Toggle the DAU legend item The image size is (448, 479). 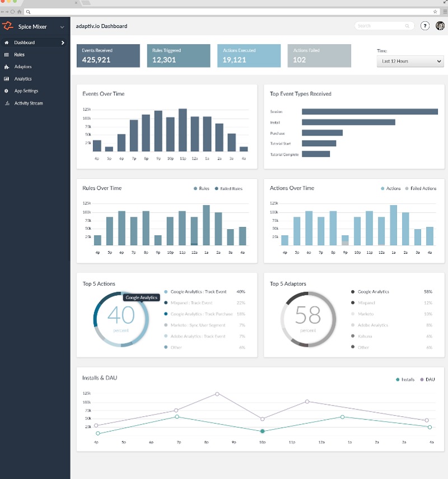(427, 379)
